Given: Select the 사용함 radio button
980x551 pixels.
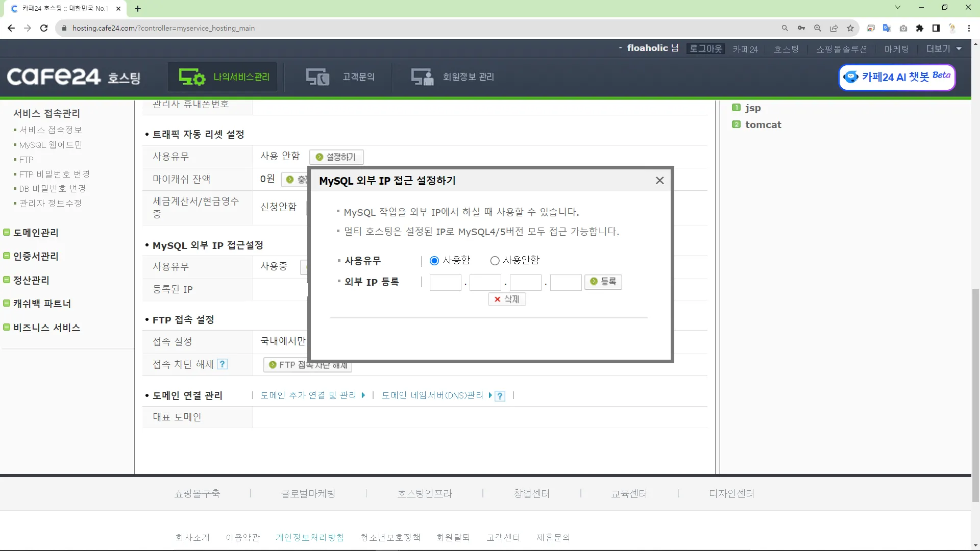Looking at the screenshot, I should [434, 261].
